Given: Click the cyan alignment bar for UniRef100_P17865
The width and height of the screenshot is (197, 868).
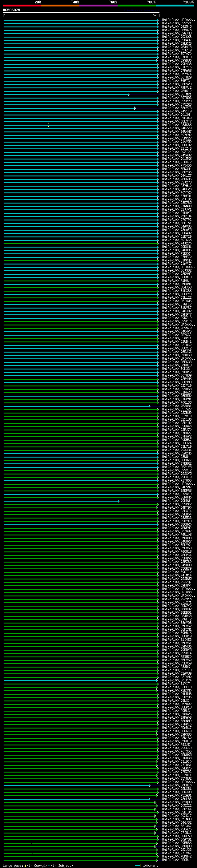Looking at the screenshot, I should (x=80, y=481).
